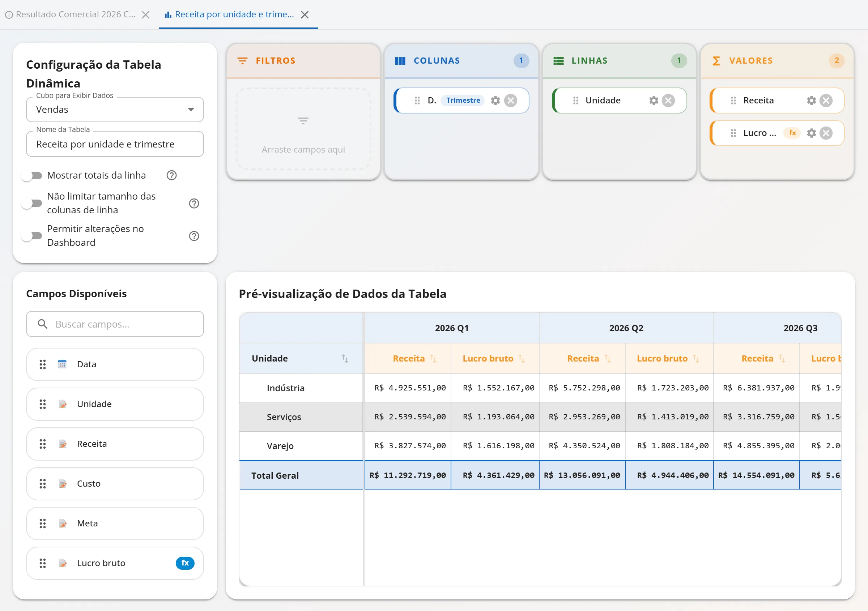868x611 pixels.
Task: Switch to Resultado Comercial 2026 tab
Action: pos(76,14)
